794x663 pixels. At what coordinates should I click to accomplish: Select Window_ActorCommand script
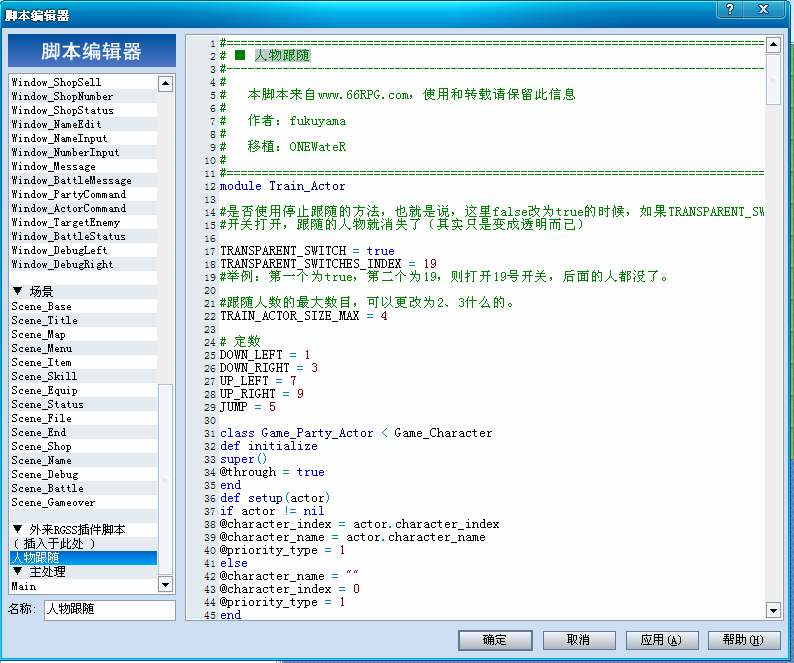pos(84,208)
